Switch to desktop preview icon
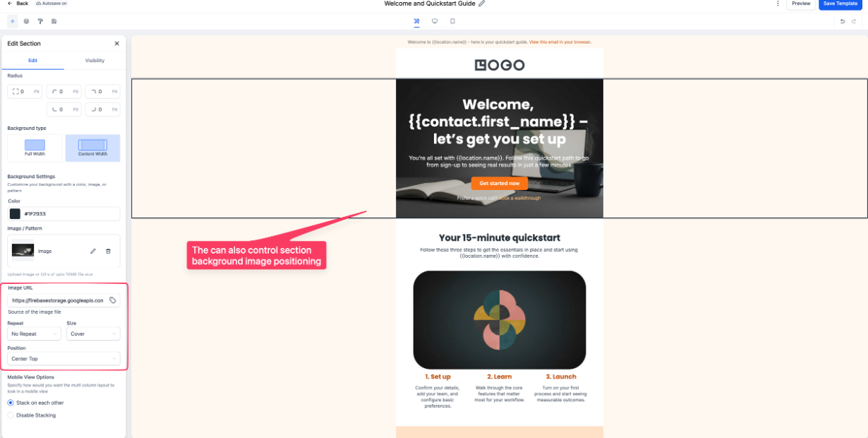The image size is (868, 438). click(435, 21)
